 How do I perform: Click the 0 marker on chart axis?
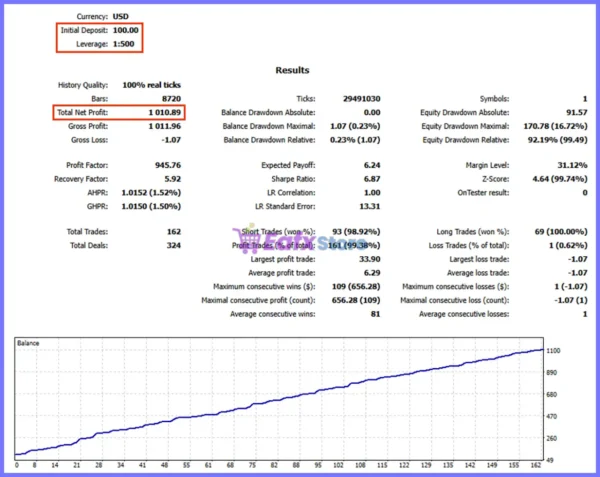(x=16, y=465)
